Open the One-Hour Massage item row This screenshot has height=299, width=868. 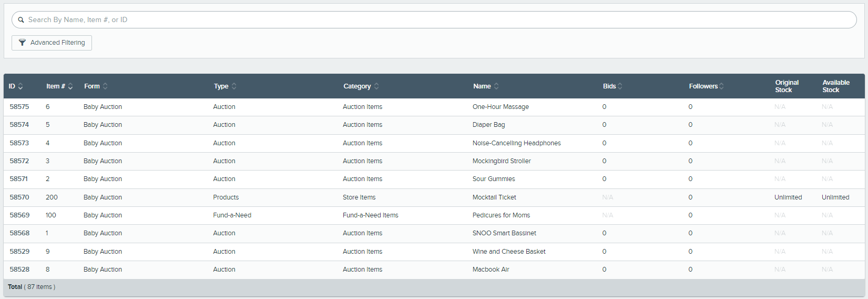tap(501, 107)
